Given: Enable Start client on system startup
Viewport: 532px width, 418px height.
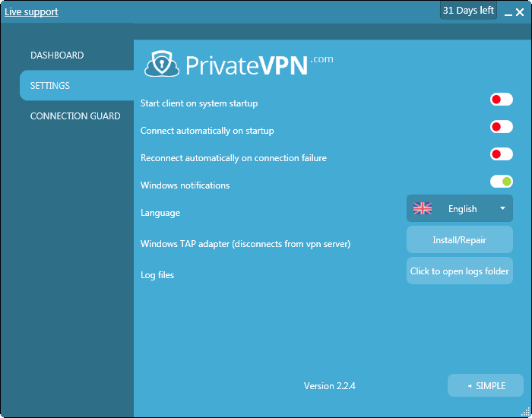Looking at the screenshot, I should (501, 100).
